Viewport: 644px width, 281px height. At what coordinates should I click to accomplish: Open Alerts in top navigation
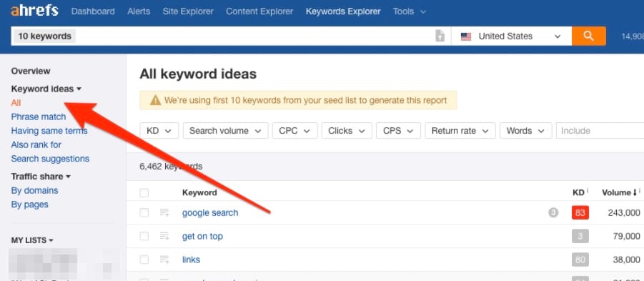point(139,11)
